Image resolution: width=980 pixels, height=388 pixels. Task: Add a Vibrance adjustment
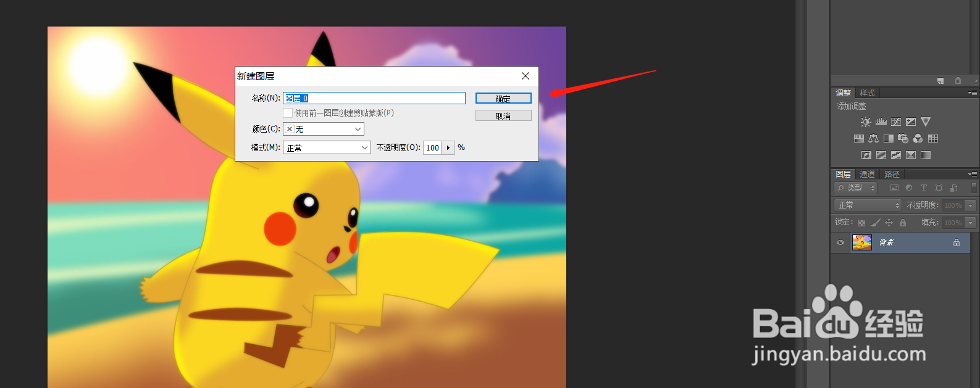tap(926, 122)
